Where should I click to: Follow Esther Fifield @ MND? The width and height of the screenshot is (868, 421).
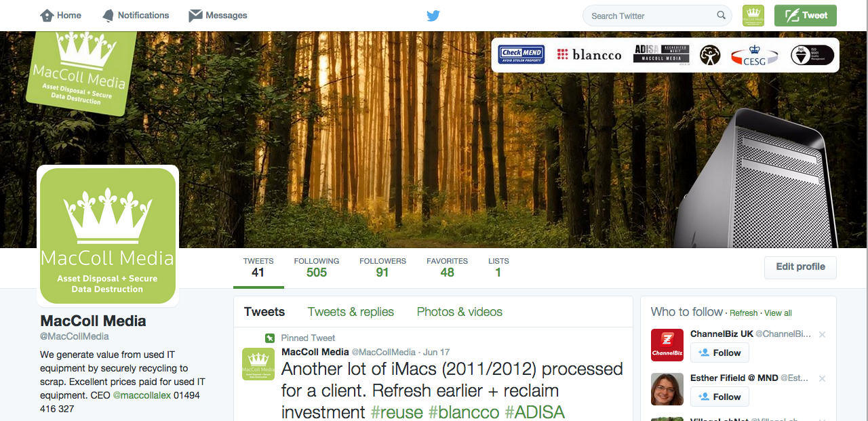coord(719,397)
